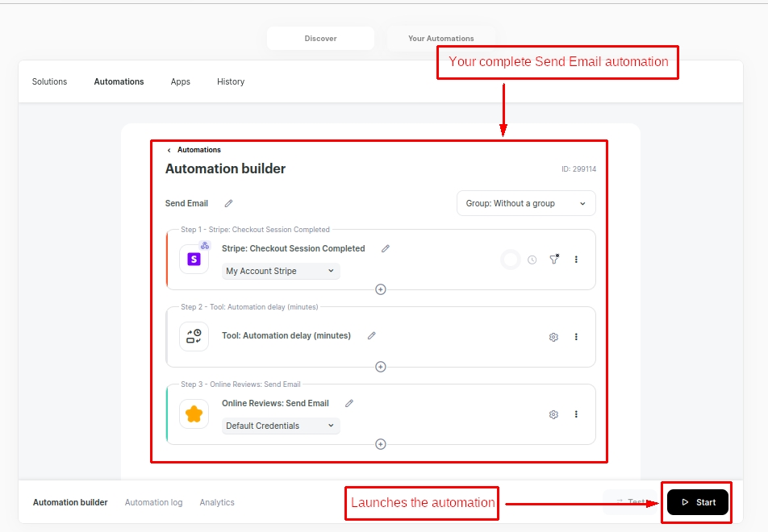
Task: Toggle the circular switch on the Stripe step
Action: (x=511, y=260)
